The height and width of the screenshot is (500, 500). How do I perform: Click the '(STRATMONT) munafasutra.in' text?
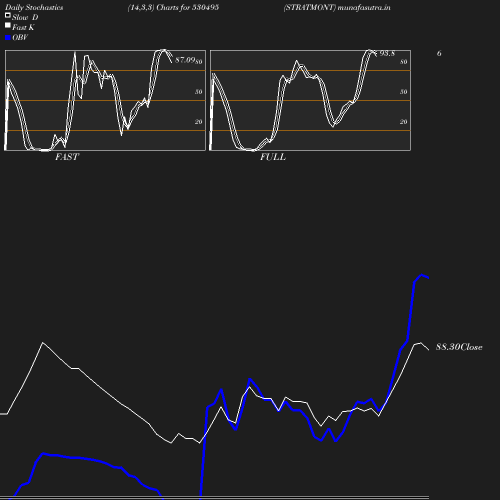(337, 7)
